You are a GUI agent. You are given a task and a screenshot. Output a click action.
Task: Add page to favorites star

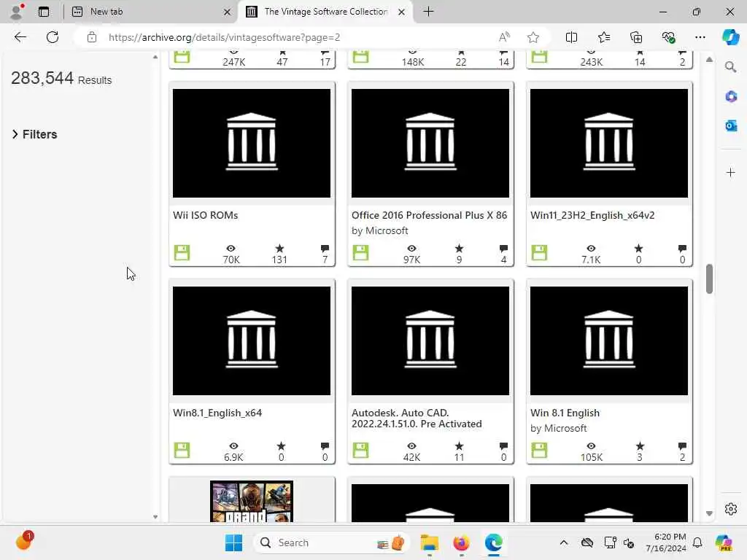click(x=533, y=37)
